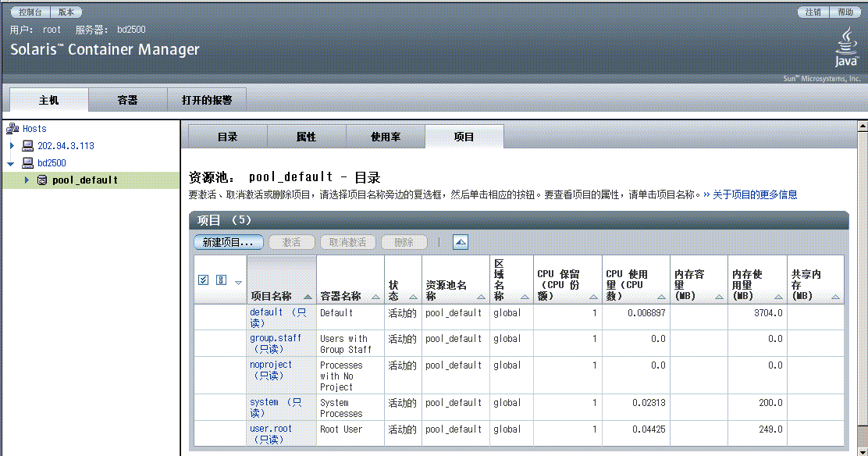This screenshot has width=868, height=456.
Task: Click the memory usage value 3704.0
Action: tap(768, 313)
